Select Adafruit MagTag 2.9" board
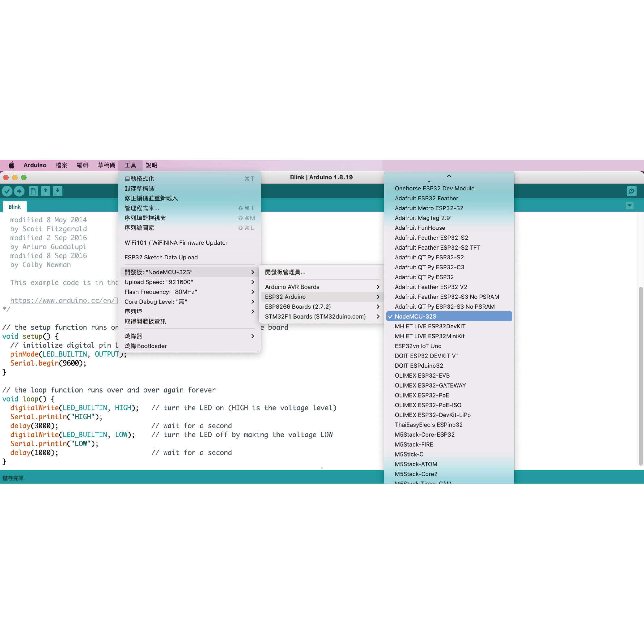Screen dimensions: 644x644 point(449,218)
